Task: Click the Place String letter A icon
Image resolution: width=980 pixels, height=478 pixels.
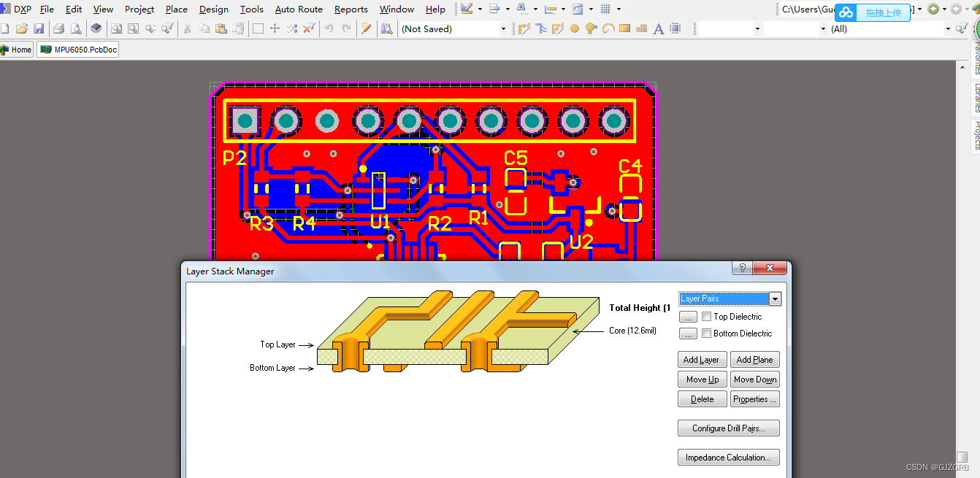Action: [658, 28]
